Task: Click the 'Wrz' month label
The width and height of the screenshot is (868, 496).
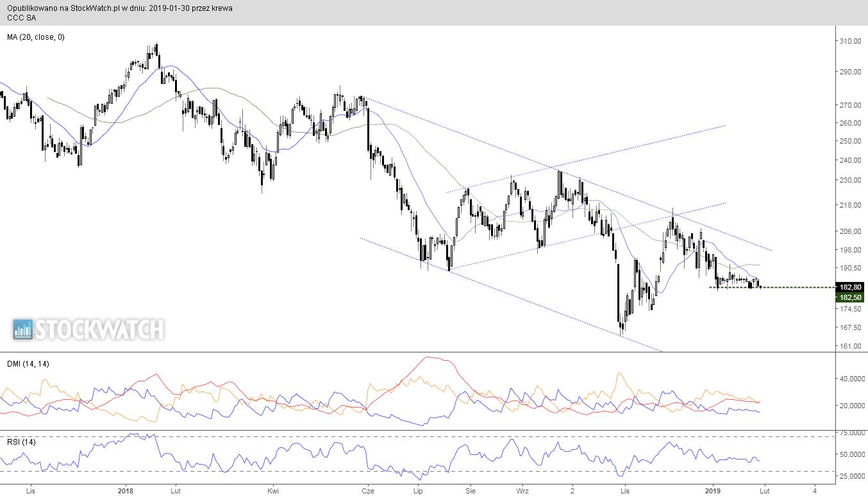Action: pyautogui.click(x=522, y=490)
